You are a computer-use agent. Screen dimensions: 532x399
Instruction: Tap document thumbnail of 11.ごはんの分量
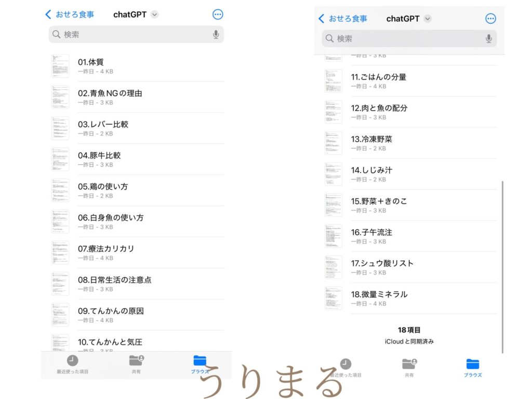[333, 81]
